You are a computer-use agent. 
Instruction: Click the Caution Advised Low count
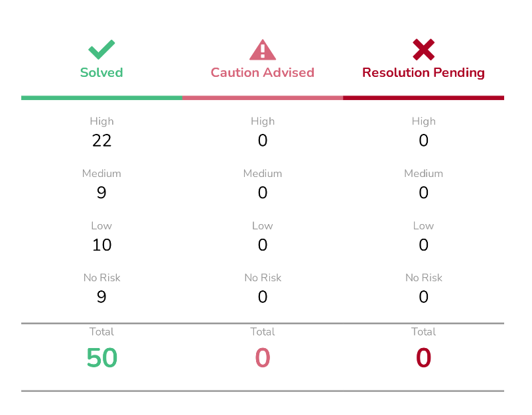pyautogui.click(x=263, y=245)
